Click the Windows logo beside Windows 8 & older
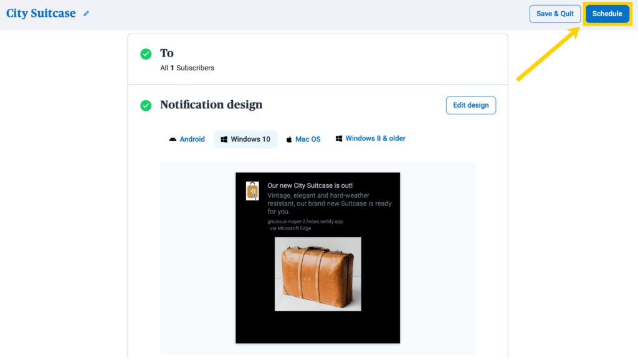 (338, 139)
